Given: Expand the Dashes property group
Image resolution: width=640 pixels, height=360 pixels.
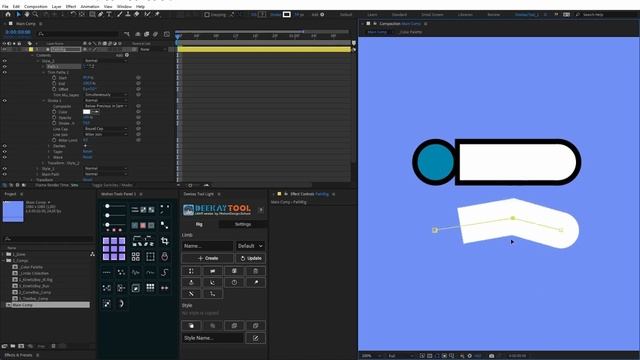Looking at the screenshot, I should (49, 146).
